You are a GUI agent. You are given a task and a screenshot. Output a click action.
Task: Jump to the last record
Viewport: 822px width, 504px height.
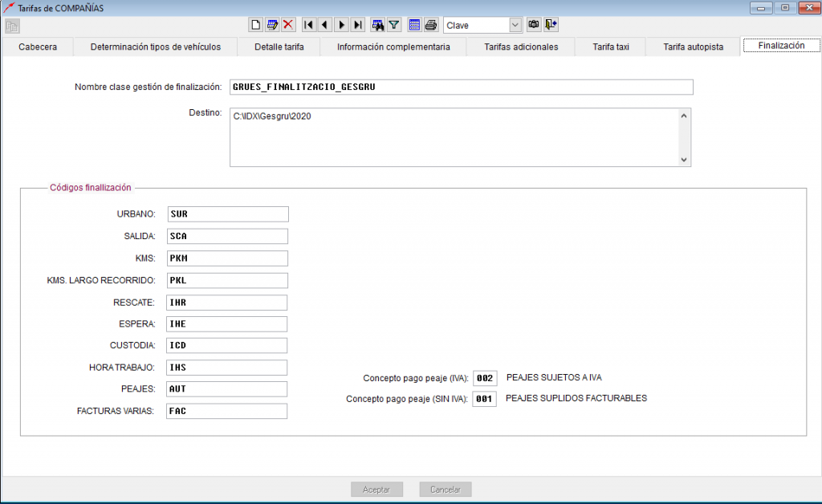pos(357,25)
